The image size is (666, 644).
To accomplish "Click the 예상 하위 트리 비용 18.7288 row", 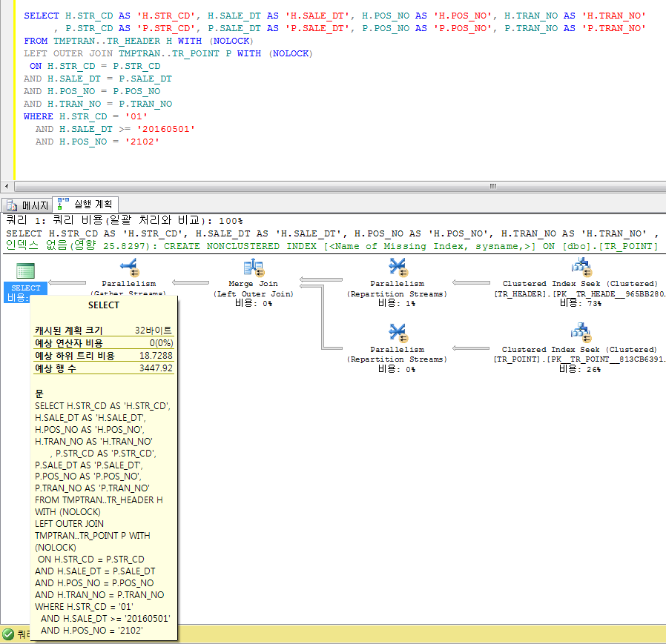I will tap(104, 356).
